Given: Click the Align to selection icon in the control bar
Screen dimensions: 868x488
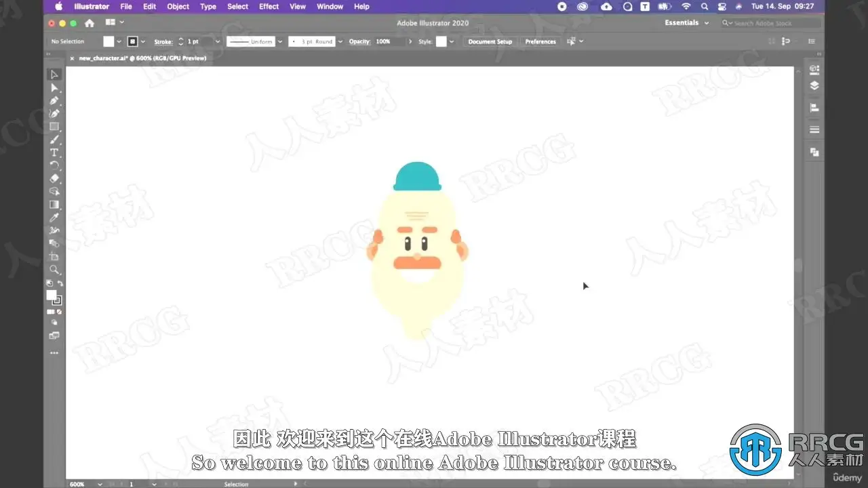Looking at the screenshot, I should (571, 41).
